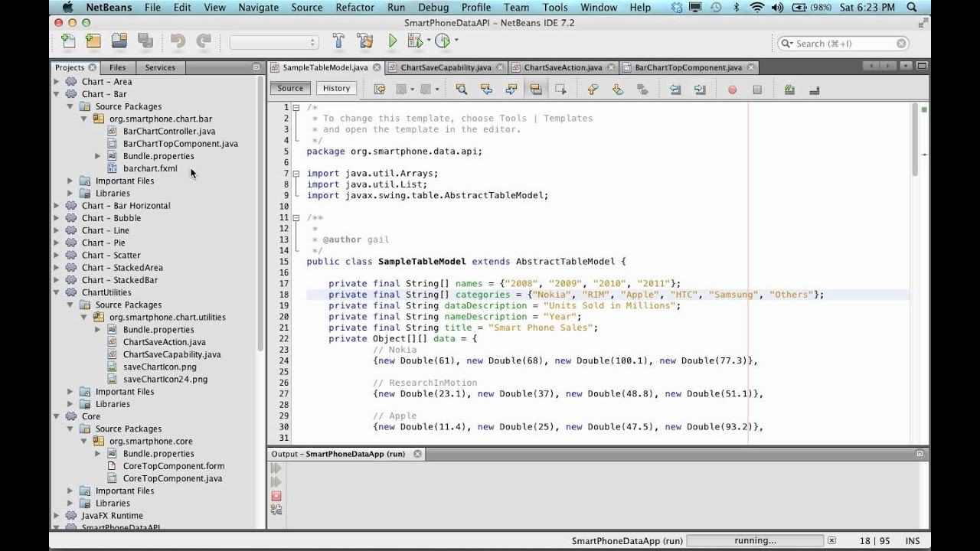Open Profile Project dropdown arrow
980x551 pixels.
(456, 41)
